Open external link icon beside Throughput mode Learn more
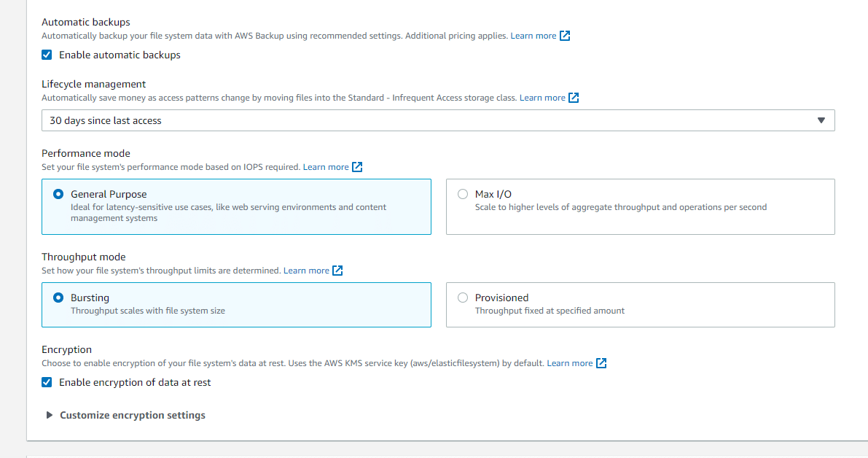The image size is (868, 458). point(337,271)
